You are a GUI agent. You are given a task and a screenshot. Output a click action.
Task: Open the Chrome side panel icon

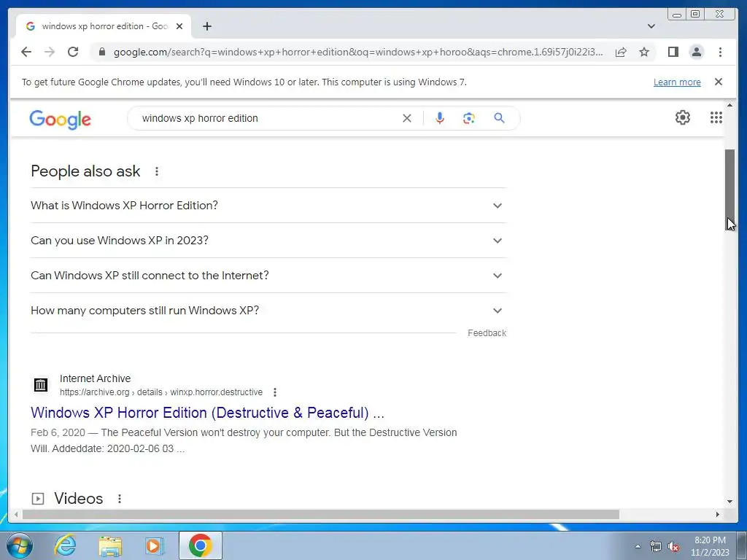[673, 52]
